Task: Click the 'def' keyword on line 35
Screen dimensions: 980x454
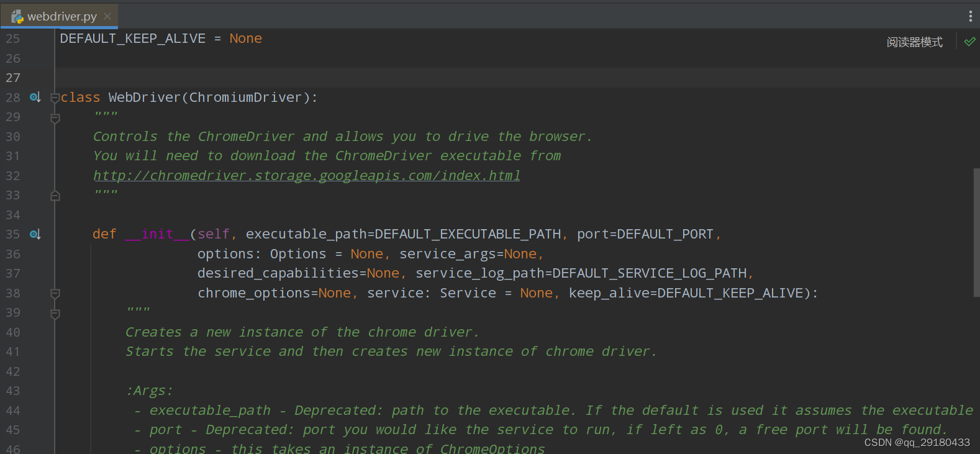Action: pyautogui.click(x=104, y=234)
